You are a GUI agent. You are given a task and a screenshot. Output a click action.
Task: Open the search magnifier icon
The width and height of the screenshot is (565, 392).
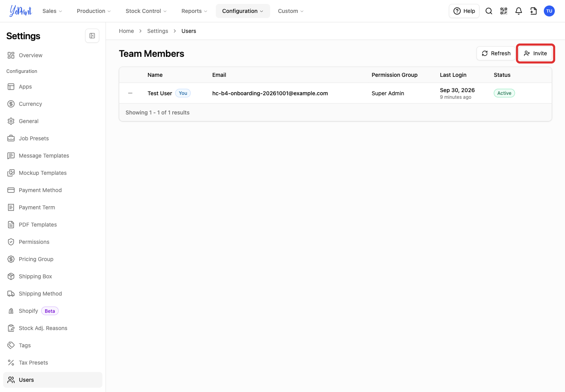489,11
